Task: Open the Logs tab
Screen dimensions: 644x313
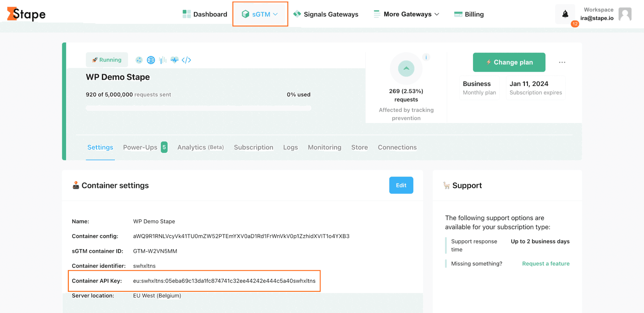Action: click(291, 147)
